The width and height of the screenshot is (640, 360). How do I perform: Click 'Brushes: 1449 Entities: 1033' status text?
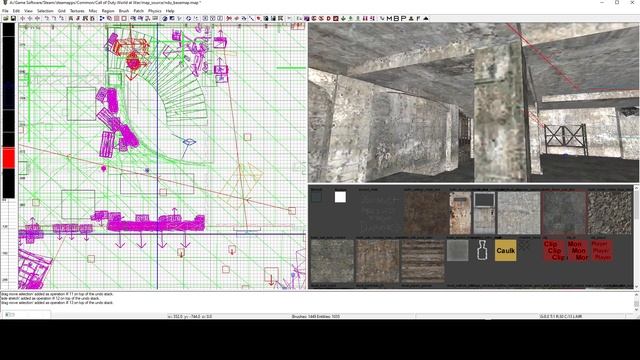(316, 316)
